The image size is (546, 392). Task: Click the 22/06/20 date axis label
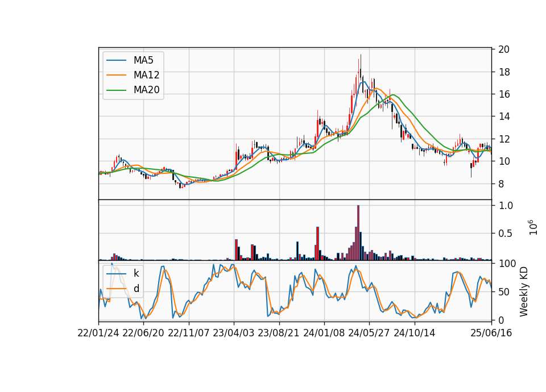[x=143, y=333]
